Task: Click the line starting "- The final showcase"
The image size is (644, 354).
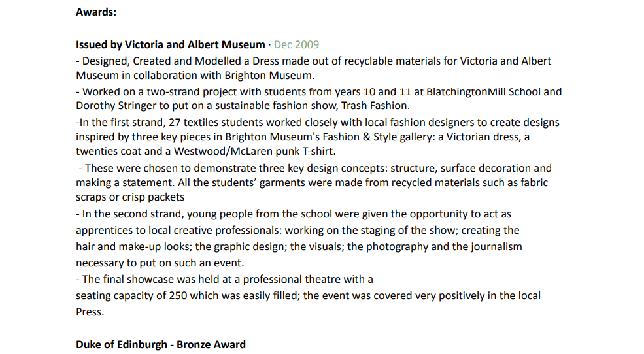Action: tap(224, 279)
